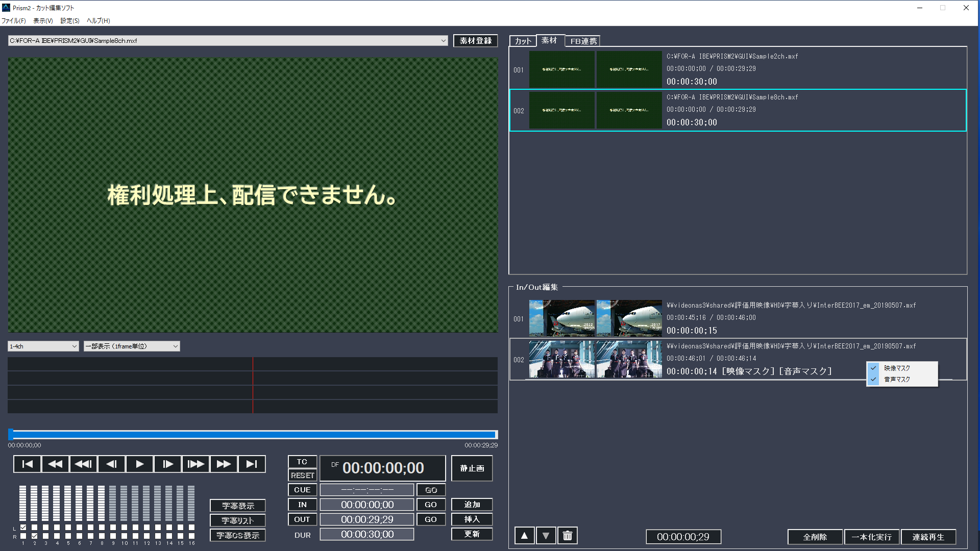
Task: Switch to the カット tab
Action: point(523,41)
